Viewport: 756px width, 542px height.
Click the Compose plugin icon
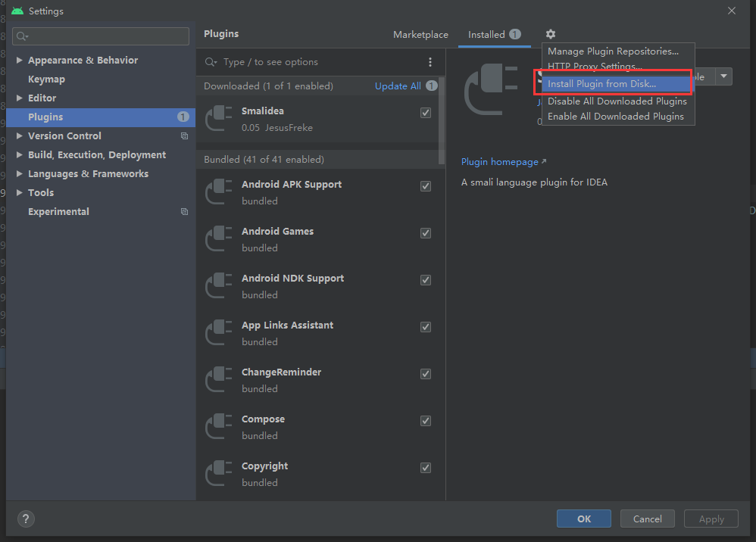[x=219, y=427]
